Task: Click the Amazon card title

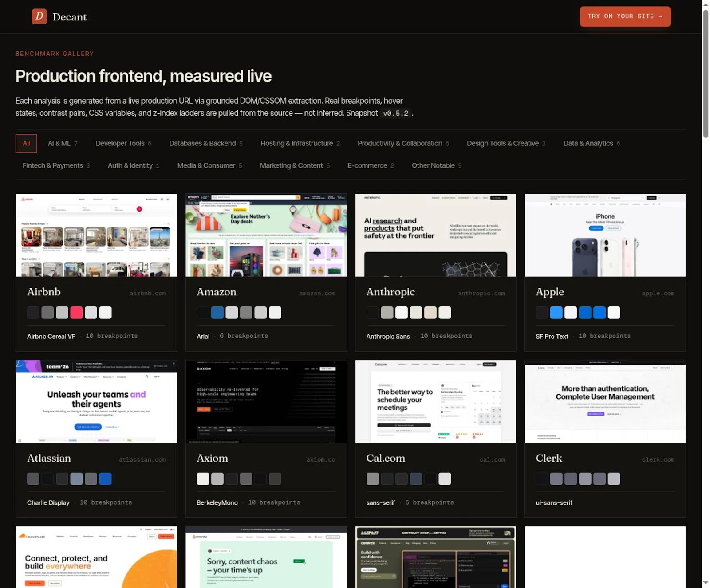Action: click(x=217, y=292)
